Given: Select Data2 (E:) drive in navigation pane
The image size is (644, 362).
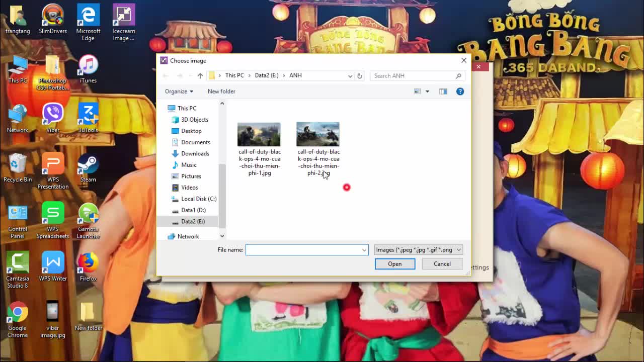Looking at the screenshot, I should pos(193,221).
